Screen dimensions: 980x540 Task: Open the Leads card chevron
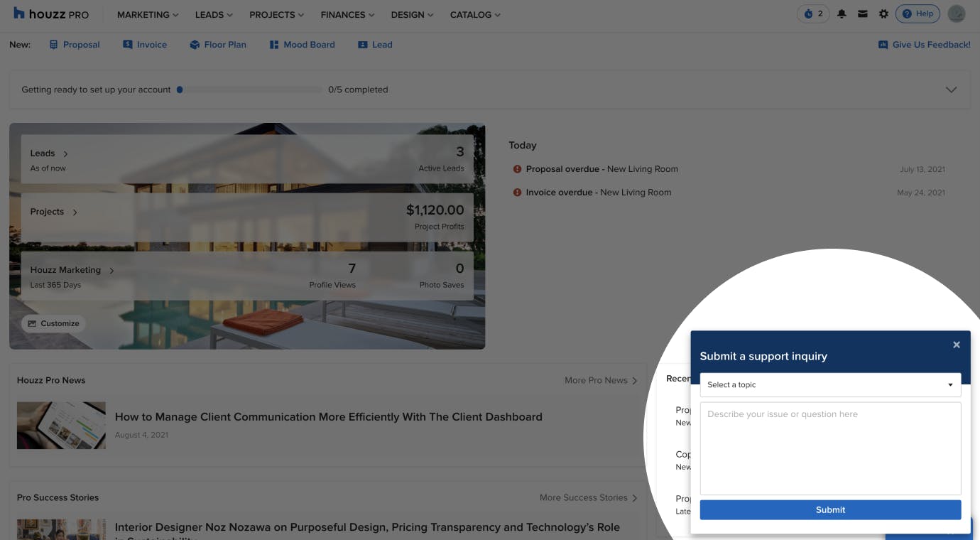[65, 153]
